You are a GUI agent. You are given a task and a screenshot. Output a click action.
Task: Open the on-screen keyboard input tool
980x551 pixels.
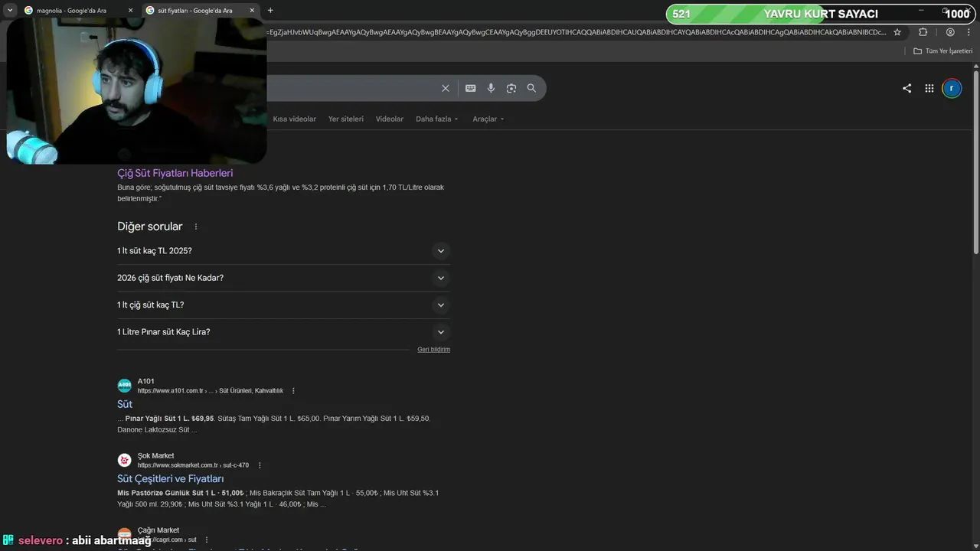(471, 88)
